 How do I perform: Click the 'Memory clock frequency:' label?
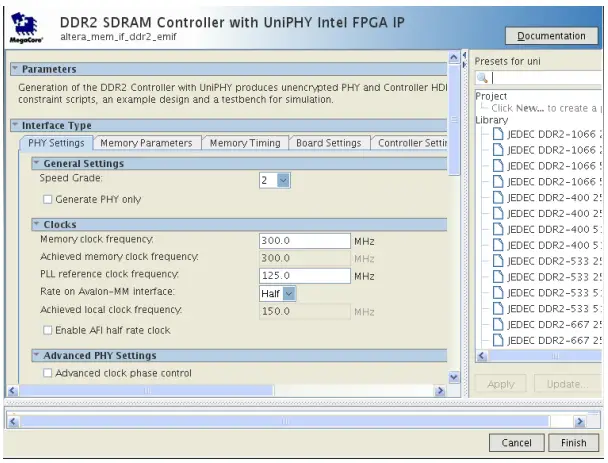click(x=97, y=239)
